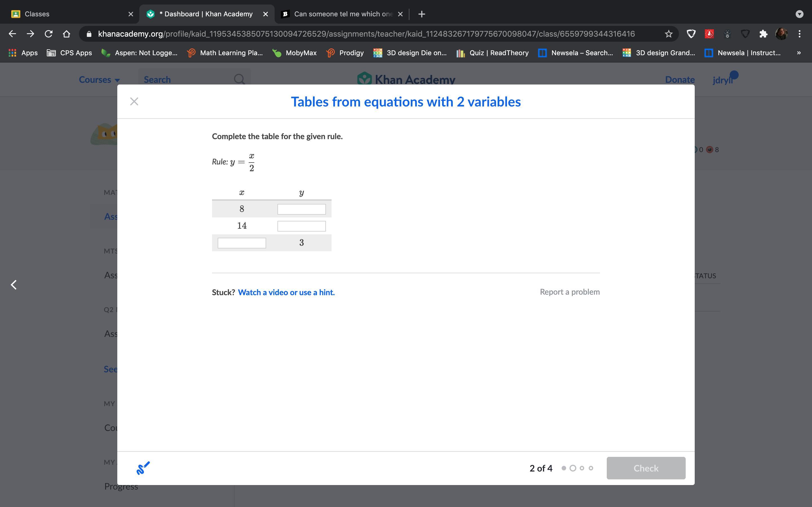Click Watch a video or use hint
812x507 pixels.
click(x=286, y=292)
